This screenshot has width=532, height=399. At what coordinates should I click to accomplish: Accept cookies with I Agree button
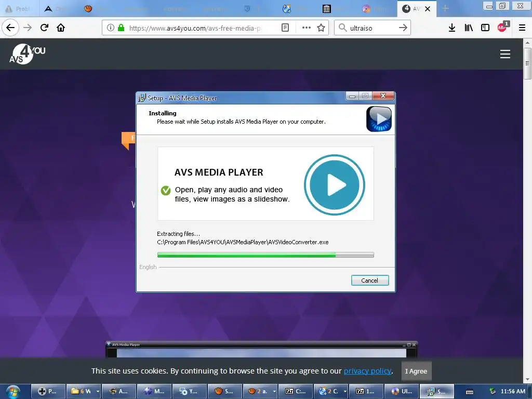click(416, 371)
